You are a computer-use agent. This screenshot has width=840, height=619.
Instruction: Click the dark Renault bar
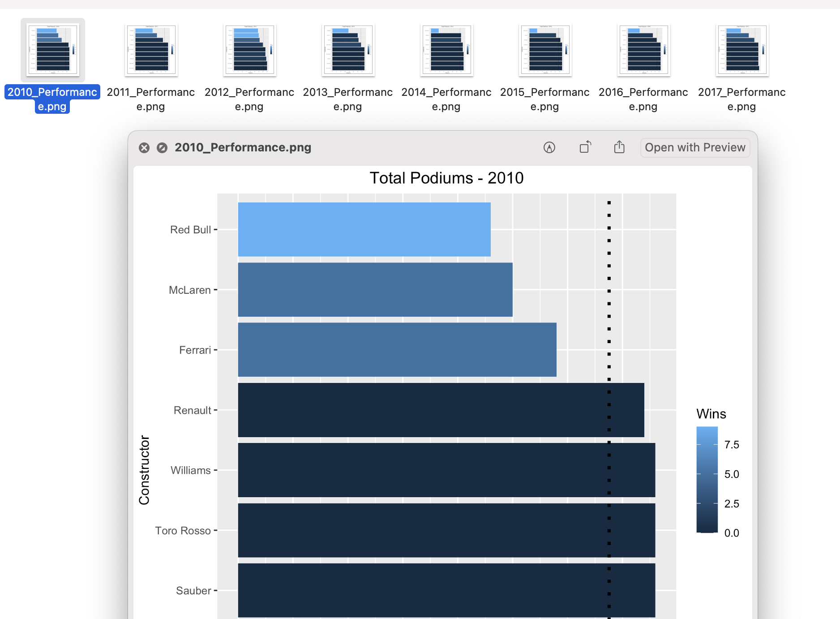441,410
